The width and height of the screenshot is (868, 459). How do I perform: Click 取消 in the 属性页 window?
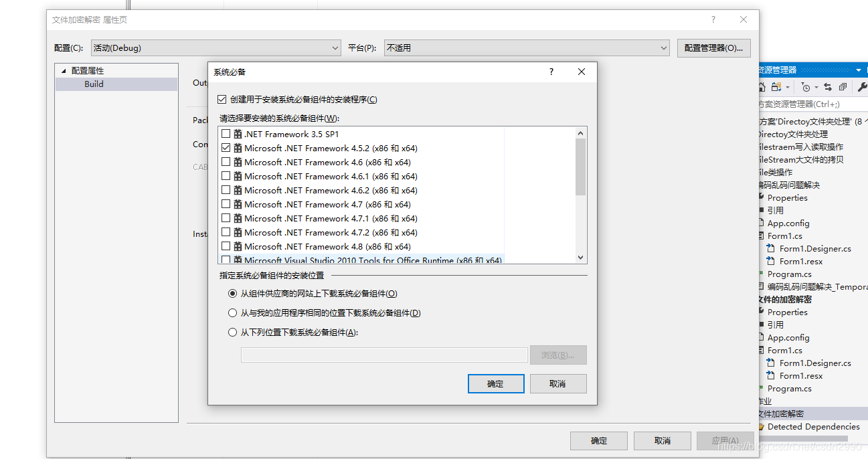[663, 440]
